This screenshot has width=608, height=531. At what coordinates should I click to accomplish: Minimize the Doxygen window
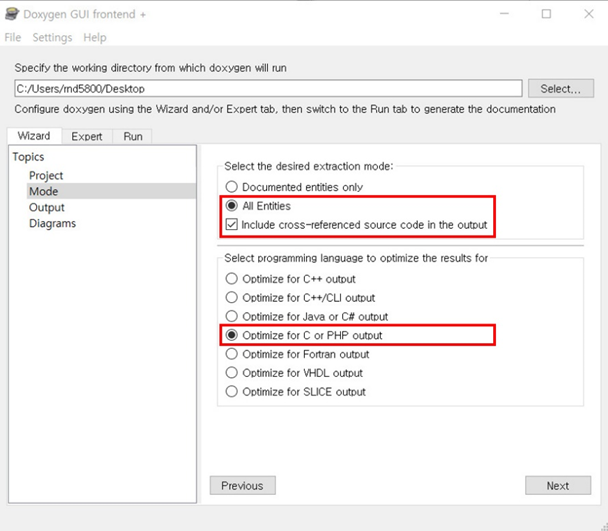[x=504, y=14]
